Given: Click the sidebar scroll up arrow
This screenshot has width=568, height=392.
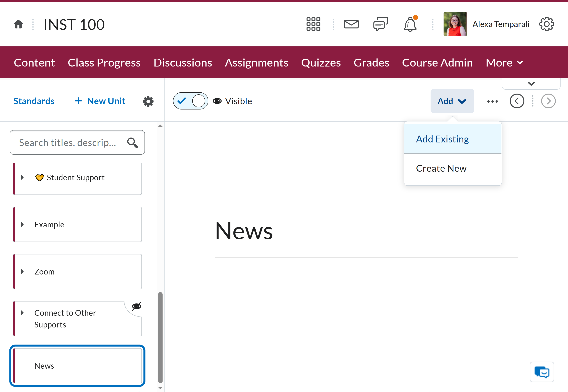Looking at the screenshot, I should click(x=160, y=126).
